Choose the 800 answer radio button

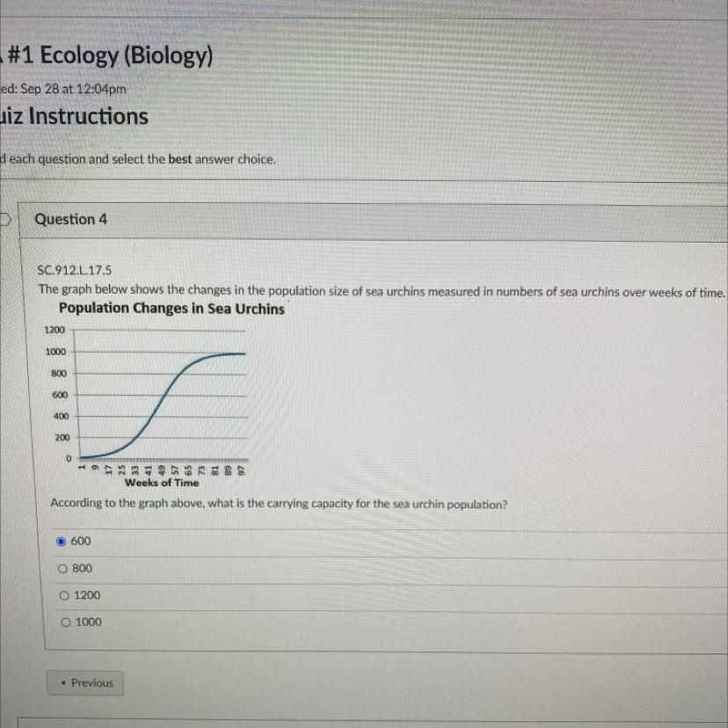click(x=62, y=569)
